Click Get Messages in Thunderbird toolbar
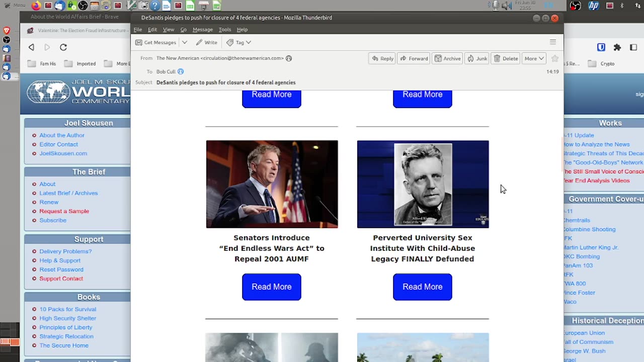Screen dimensions: 644x362 156,42
